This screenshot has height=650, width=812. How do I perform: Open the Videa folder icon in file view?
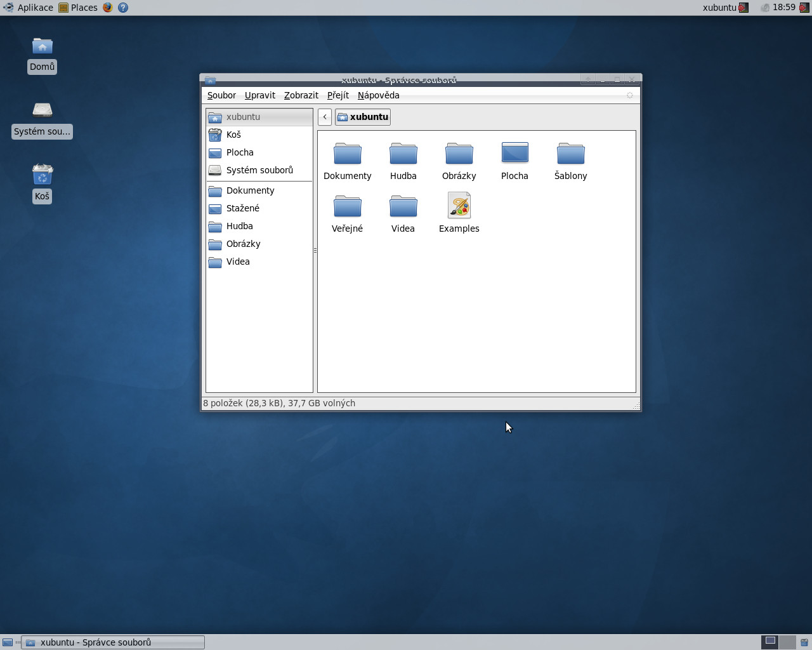click(x=403, y=206)
